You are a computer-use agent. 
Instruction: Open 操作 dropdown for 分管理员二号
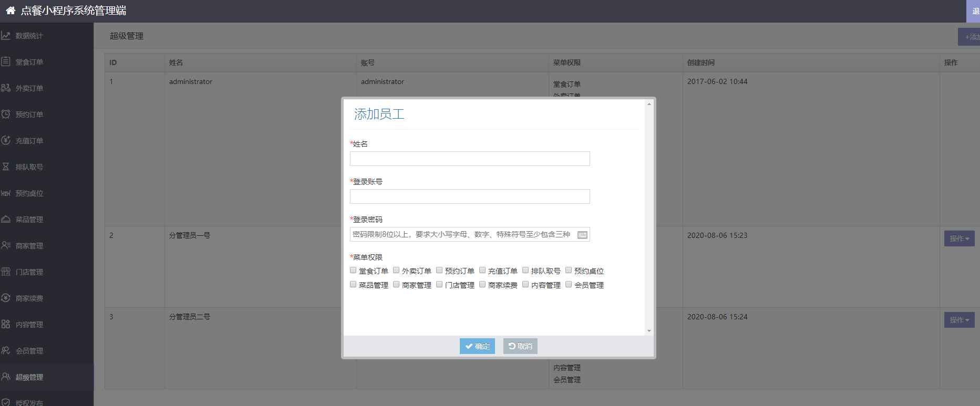coord(959,320)
